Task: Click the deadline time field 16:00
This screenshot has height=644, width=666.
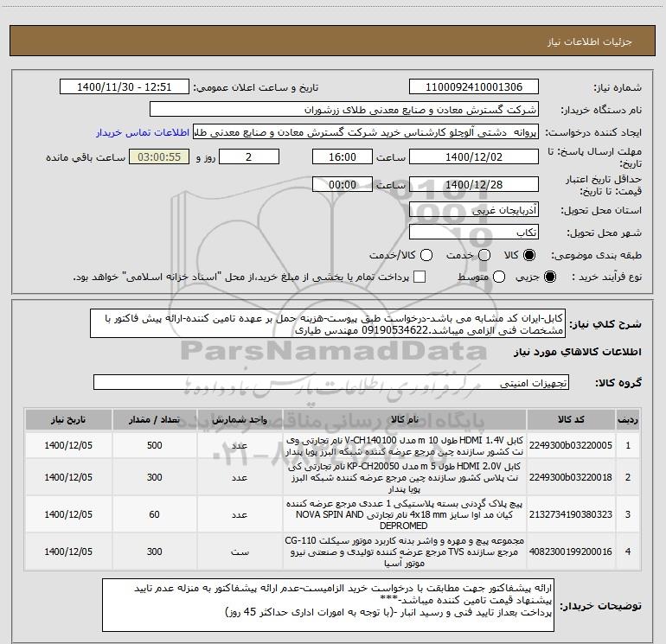Action: point(343,157)
